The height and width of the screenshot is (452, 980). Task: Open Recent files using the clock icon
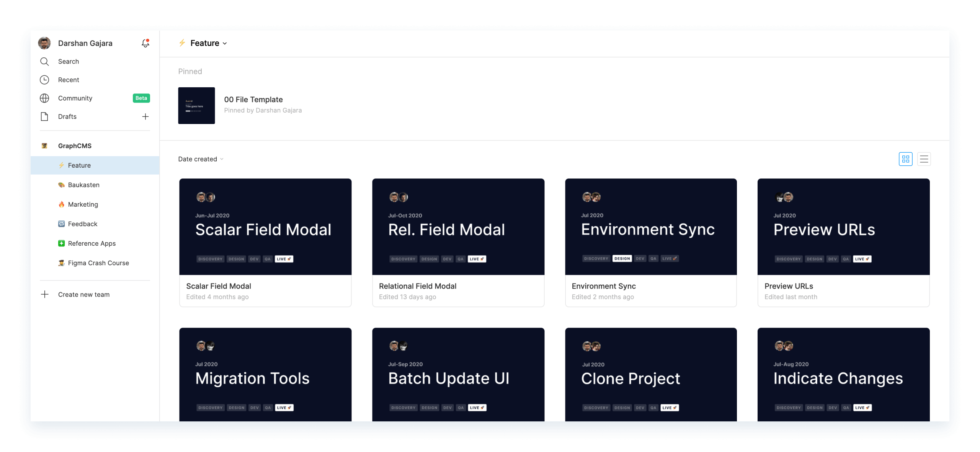click(44, 80)
